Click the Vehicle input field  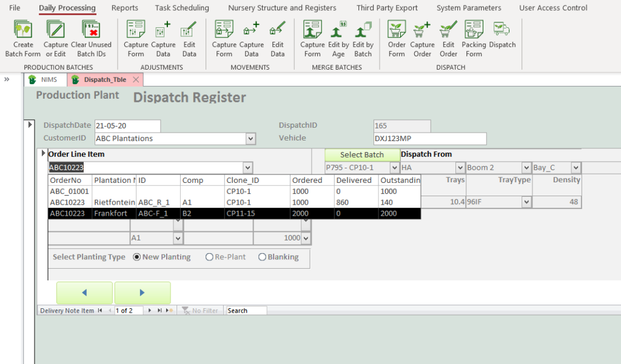[x=429, y=139]
